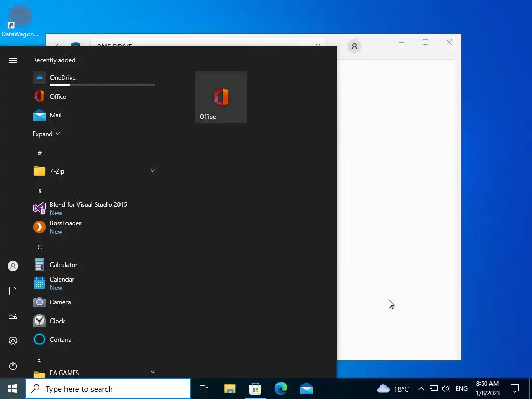532x399 pixels.
Task: Open the weather widget showing 18°C
Action: (393, 389)
